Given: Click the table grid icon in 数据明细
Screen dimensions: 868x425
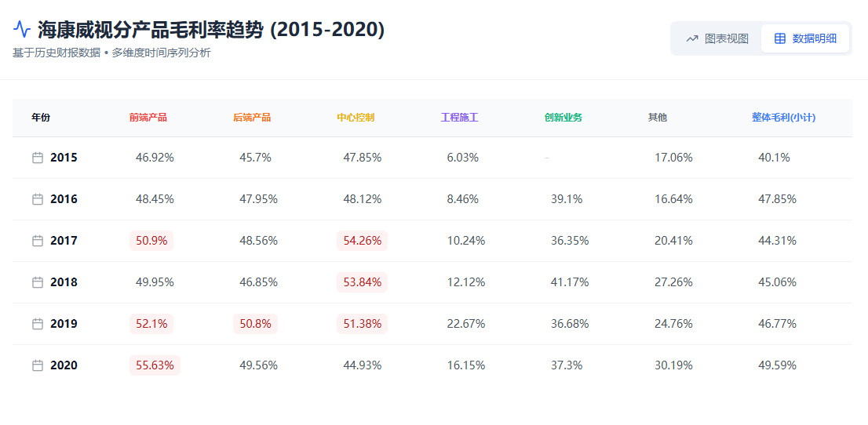Looking at the screenshot, I should 780,38.
